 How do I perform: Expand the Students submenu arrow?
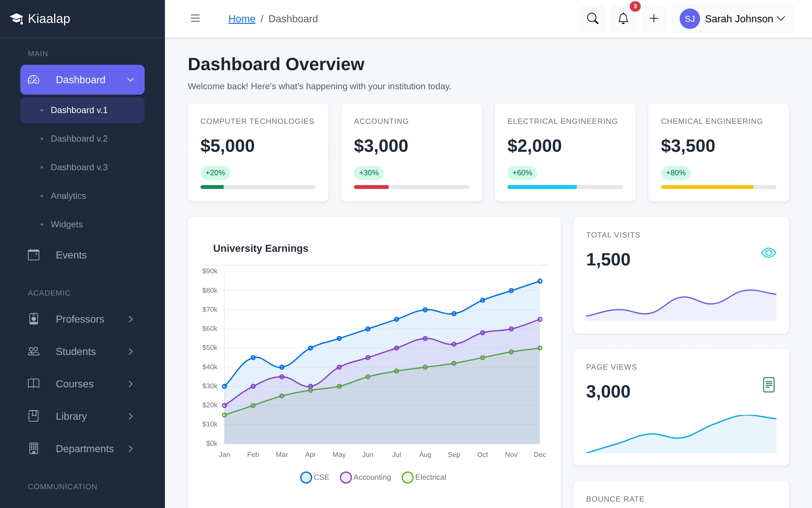[x=131, y=351]
